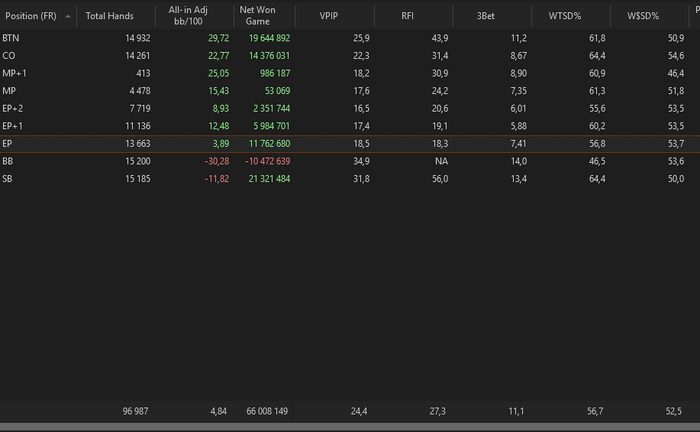The height and width of the screenshot is (432, 700).
Task: Select the MP position row label
Action: [x=9, y=91]
